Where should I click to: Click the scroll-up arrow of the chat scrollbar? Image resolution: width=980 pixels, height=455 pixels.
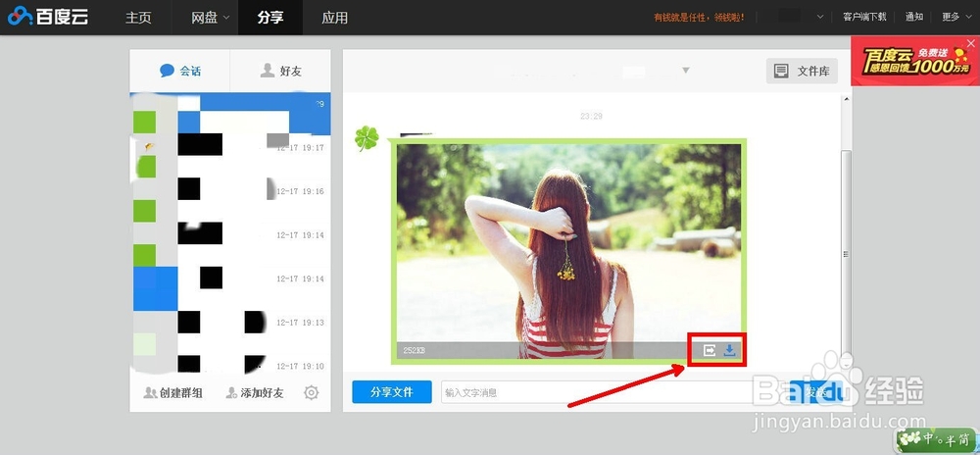click(x=847, y=99)
